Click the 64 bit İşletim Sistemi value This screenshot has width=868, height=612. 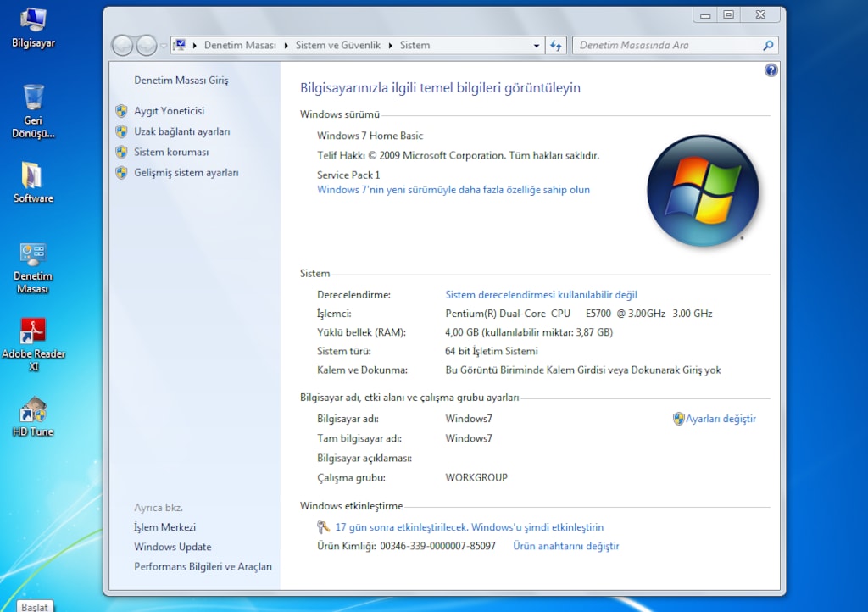click(491, 352)
